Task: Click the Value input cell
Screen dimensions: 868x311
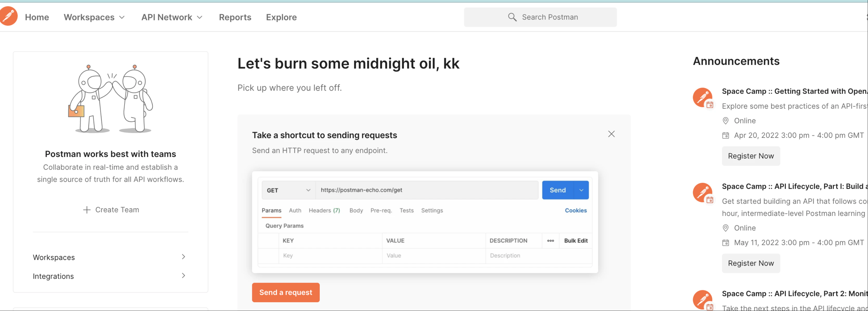Action: pos(434,256)
